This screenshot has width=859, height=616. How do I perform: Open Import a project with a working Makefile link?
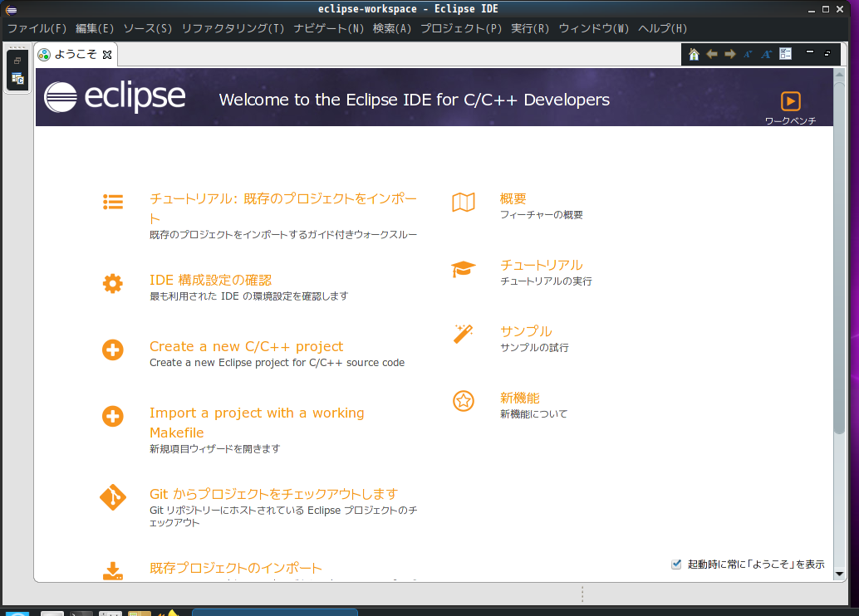point(257,423)
